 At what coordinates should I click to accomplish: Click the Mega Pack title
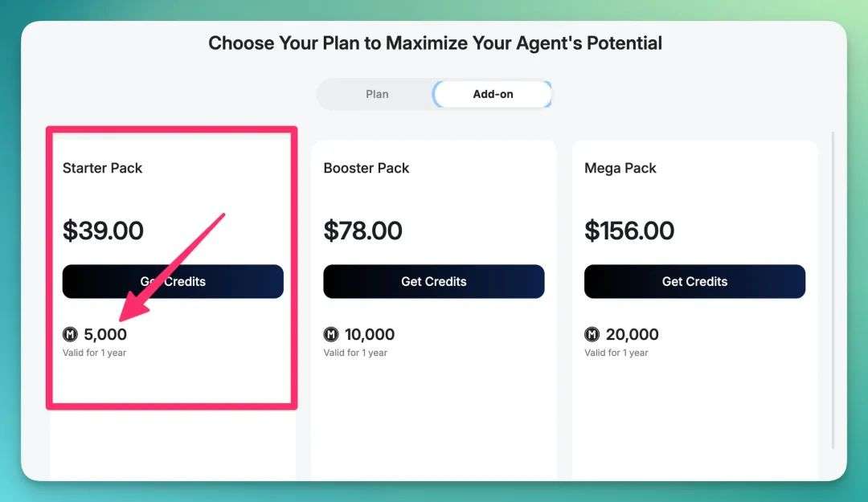pos(620,168)
